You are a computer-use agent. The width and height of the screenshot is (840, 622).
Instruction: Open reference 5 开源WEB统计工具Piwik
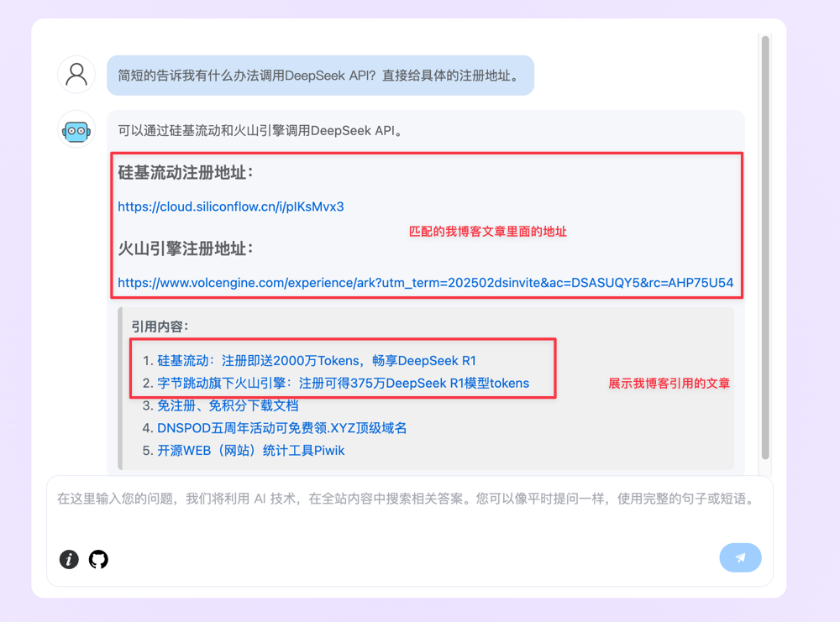250,451
